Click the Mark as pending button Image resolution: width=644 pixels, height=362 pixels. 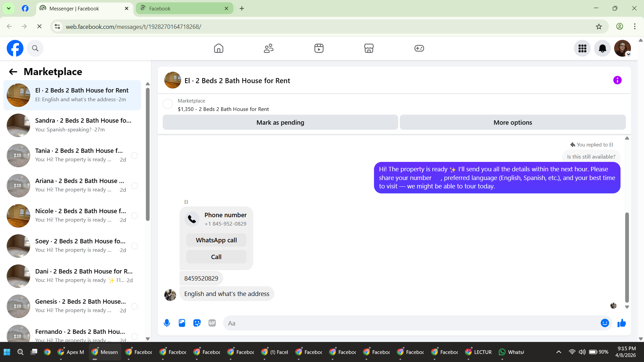280,123
